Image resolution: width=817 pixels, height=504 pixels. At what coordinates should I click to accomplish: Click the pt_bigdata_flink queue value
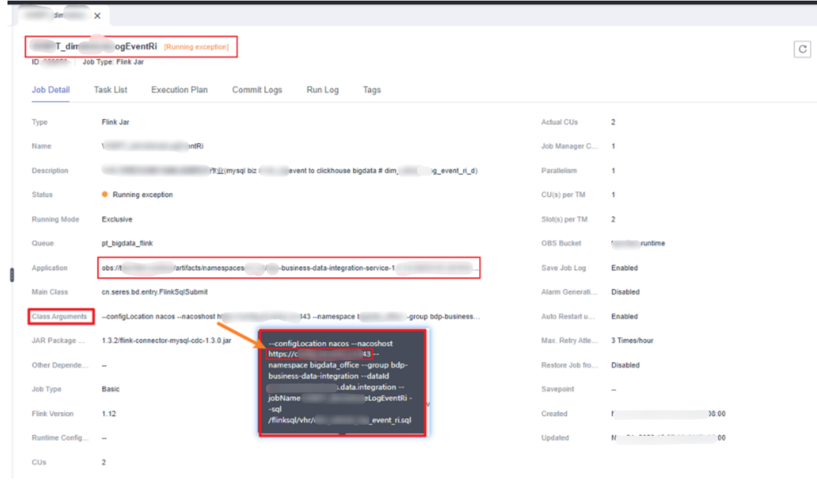point(127,243)
